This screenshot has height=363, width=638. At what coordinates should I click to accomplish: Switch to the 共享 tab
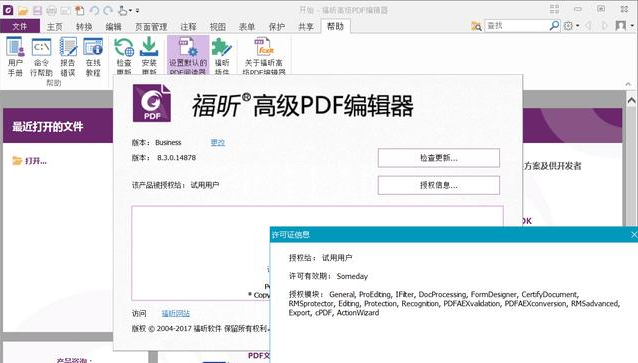[x=306, y=27]
